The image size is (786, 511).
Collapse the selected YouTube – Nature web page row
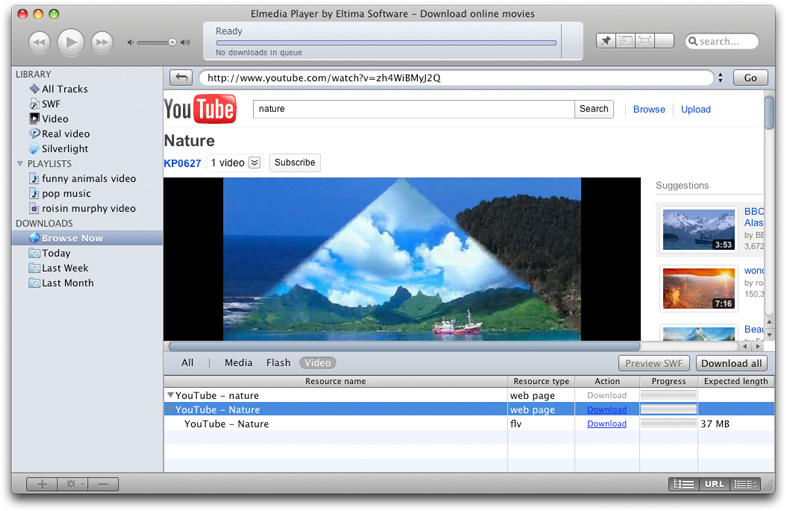coord(170,410)
